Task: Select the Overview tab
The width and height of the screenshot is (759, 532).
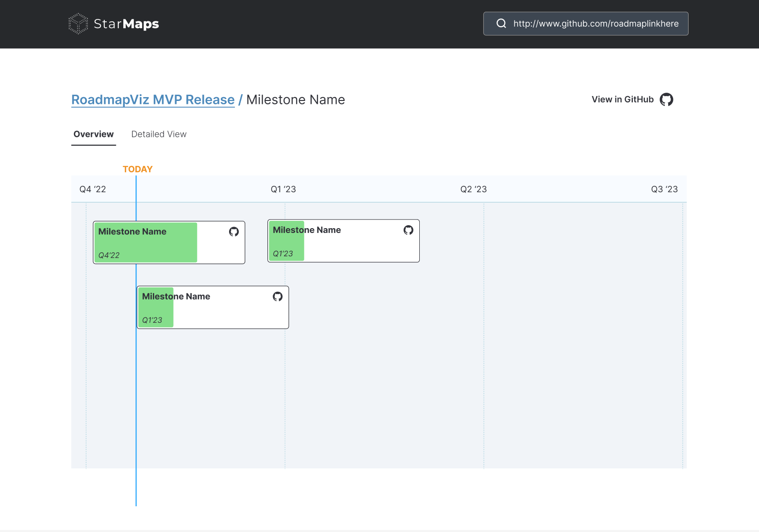Action: click(x=93, y=134)
